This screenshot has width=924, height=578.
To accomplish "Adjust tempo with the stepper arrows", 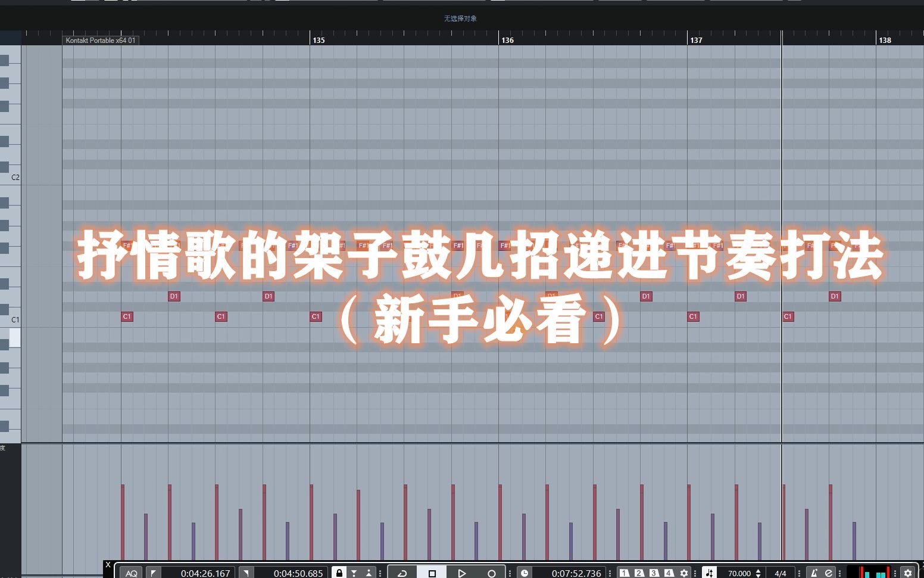I will coord(758,573).
